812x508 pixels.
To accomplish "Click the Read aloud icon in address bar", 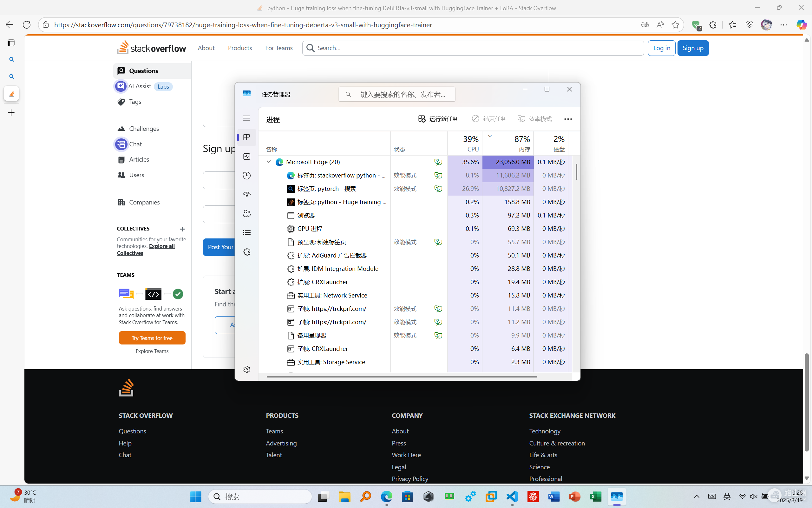I will pyautogui.click(x=660, y=24).
